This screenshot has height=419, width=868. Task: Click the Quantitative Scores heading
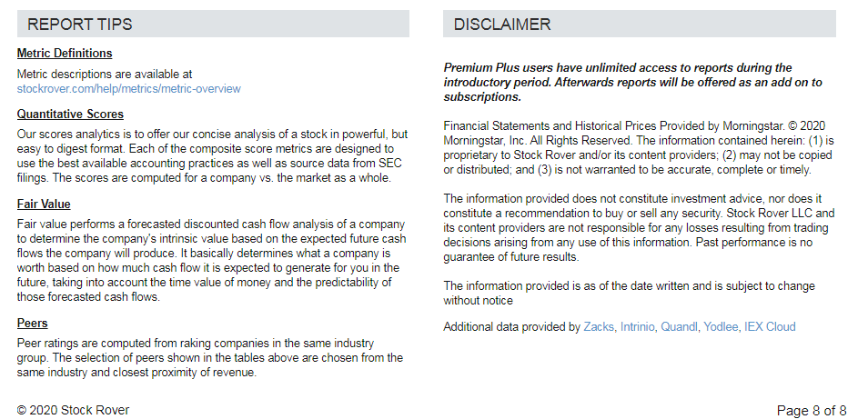point(70,114)
